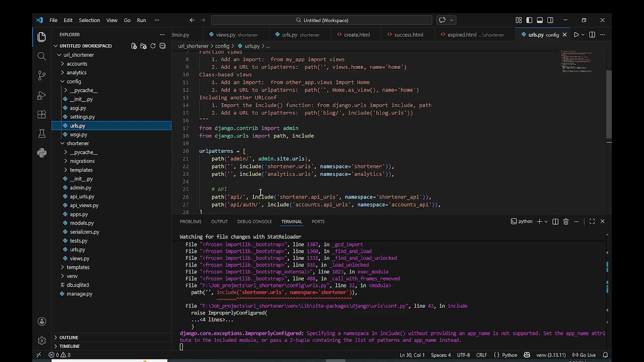Image resolution: width=644 pixels, height=362 pixels.
Task: Toggle primary side bar visibility
Action: coord(529,20)
